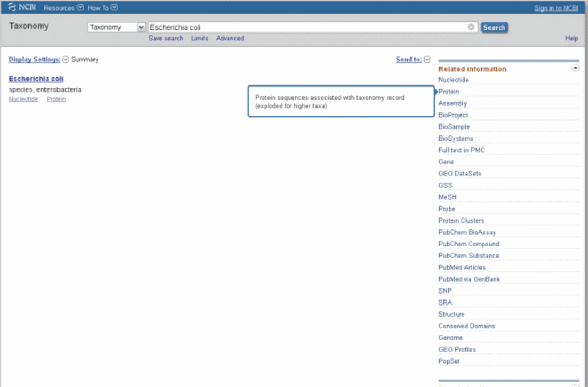Open the SNP related link

[445, 291]
